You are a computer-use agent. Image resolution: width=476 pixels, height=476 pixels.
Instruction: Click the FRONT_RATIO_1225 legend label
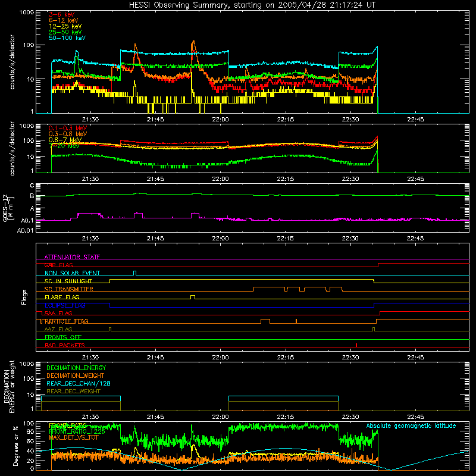tap(77, 431)
